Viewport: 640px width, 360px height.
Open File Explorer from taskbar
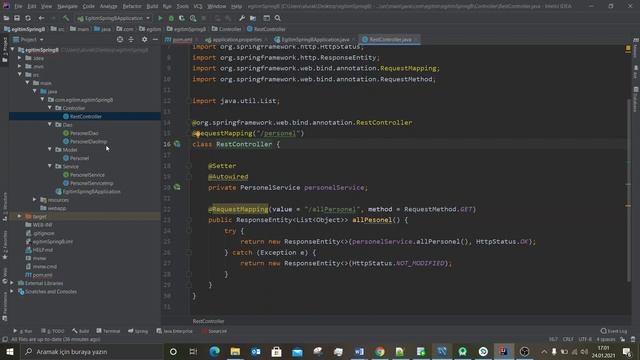tap(235, 351)
